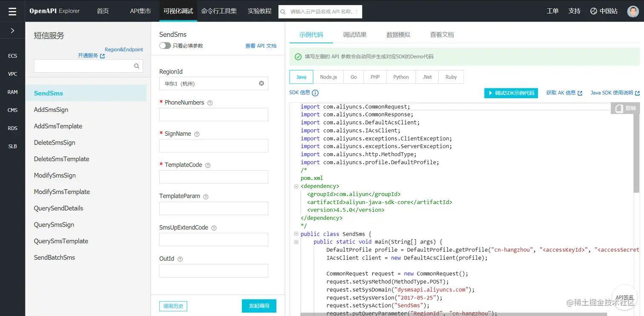Show help for the OutId parameter

coord(180,259)
